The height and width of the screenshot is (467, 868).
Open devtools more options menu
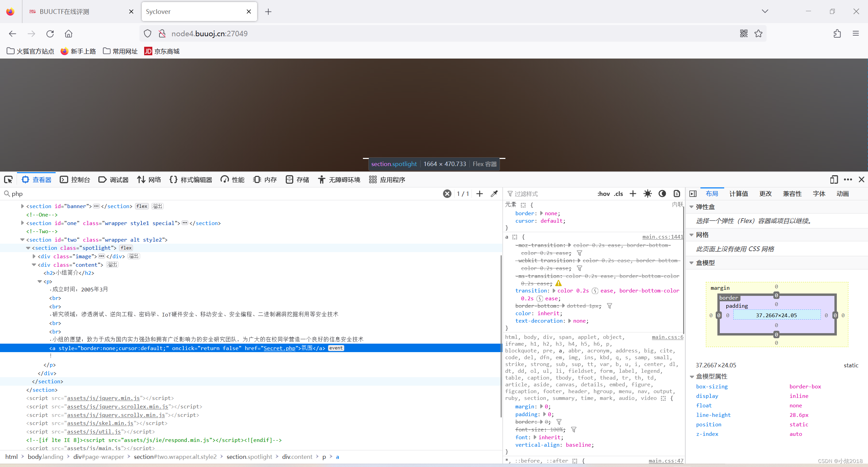(848, 180)
